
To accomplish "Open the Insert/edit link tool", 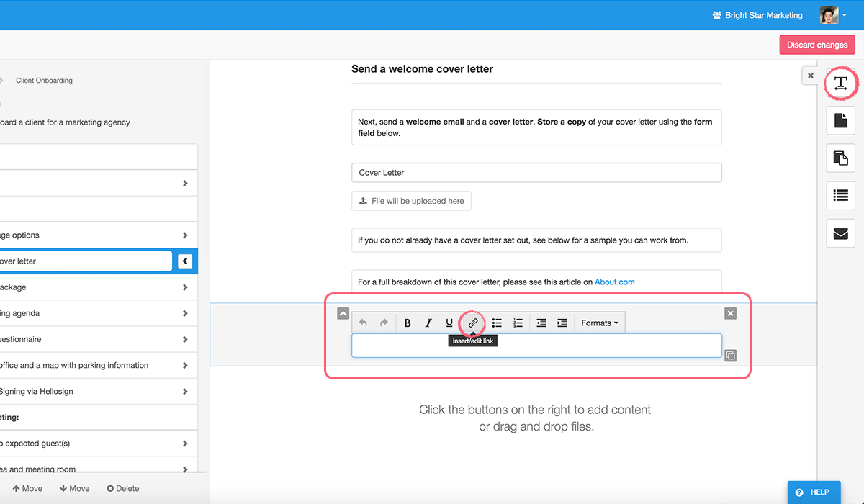I will [x=473, y=323].
